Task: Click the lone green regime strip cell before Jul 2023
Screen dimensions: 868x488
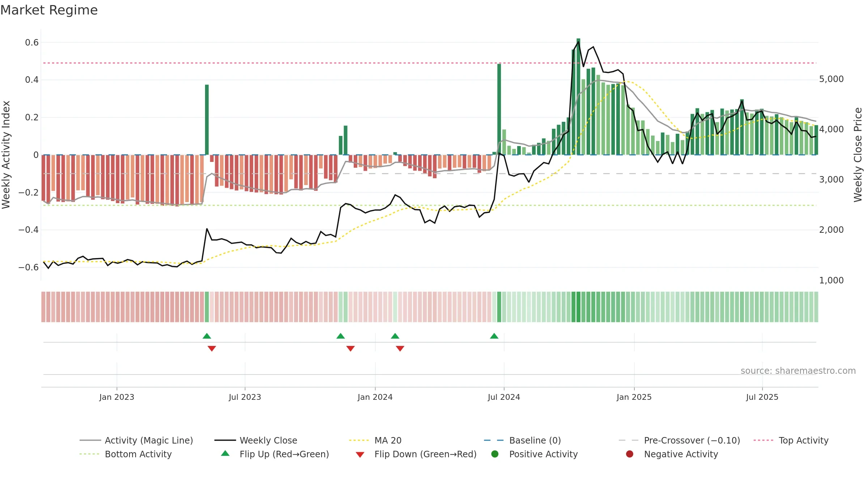Action: point(207,307)
